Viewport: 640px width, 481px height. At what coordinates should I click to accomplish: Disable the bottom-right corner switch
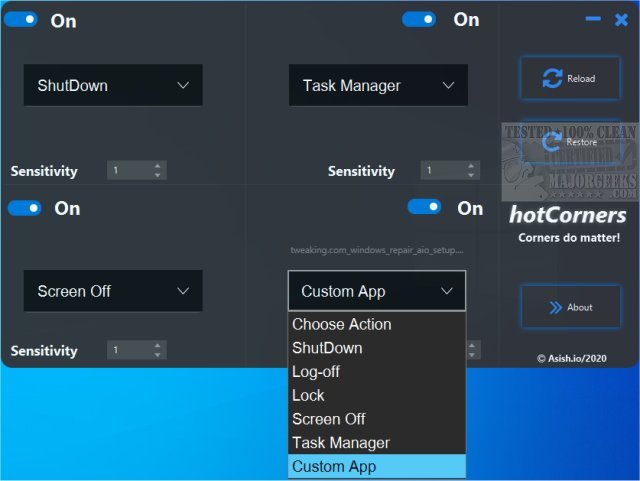coord(424,207)
